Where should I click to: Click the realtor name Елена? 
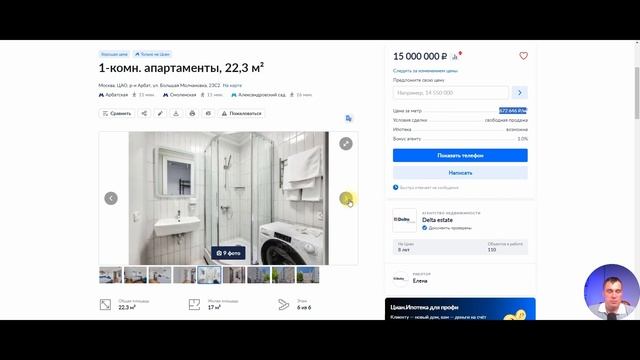(x=420, y=281)
